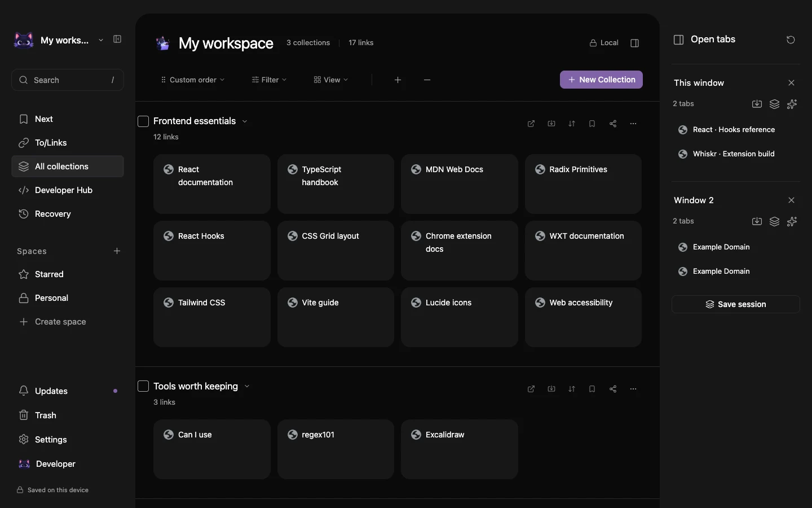Refresh the Open tabs list
Screen dimensions: 812x508
tap(791, 40)
